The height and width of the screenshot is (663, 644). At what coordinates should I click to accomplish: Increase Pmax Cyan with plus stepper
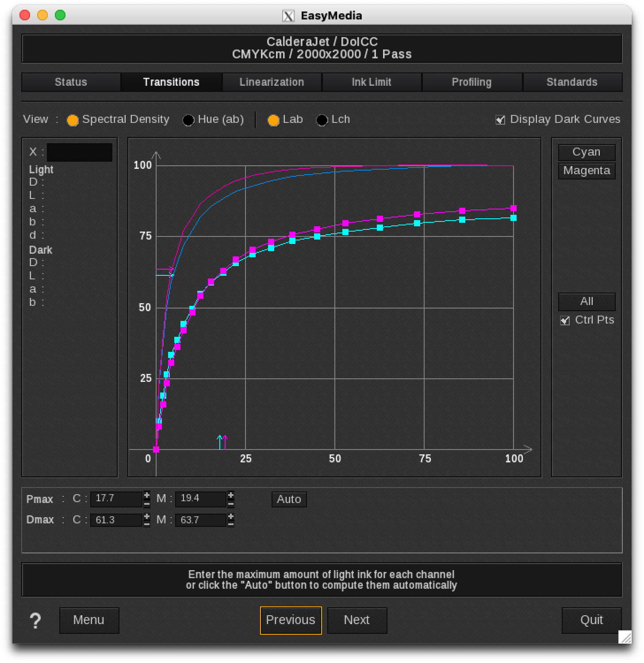pos(147,495)
